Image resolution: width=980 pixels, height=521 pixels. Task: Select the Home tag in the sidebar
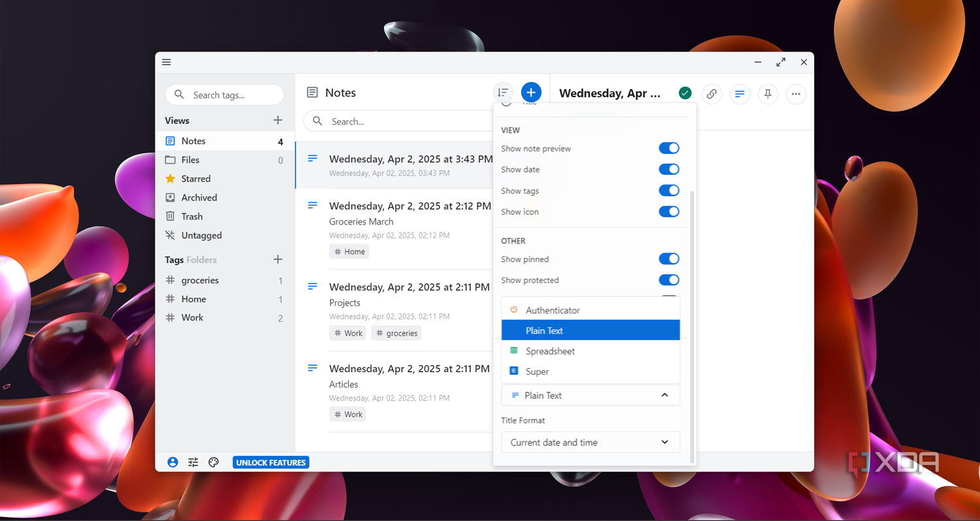pyautogui.click(x=225, y=299)
